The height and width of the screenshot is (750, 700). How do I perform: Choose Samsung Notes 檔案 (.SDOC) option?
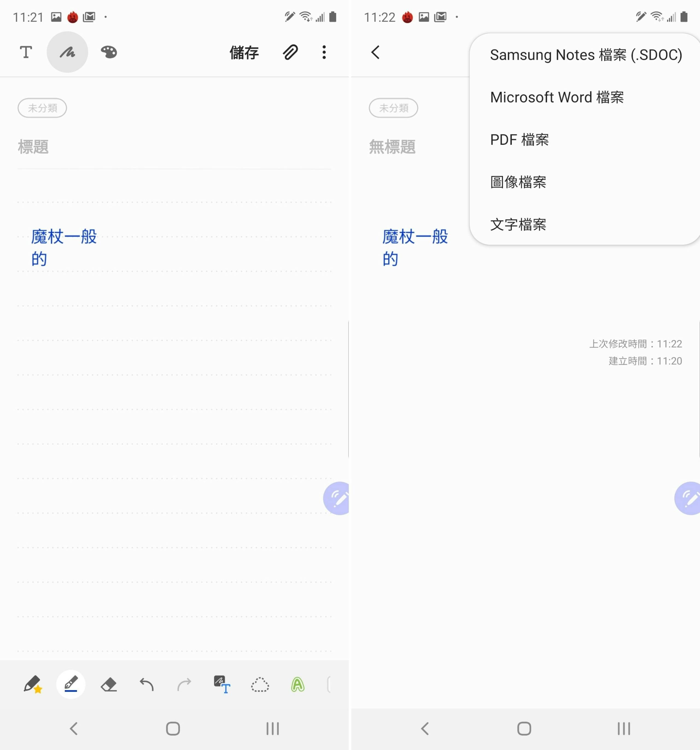586,55
